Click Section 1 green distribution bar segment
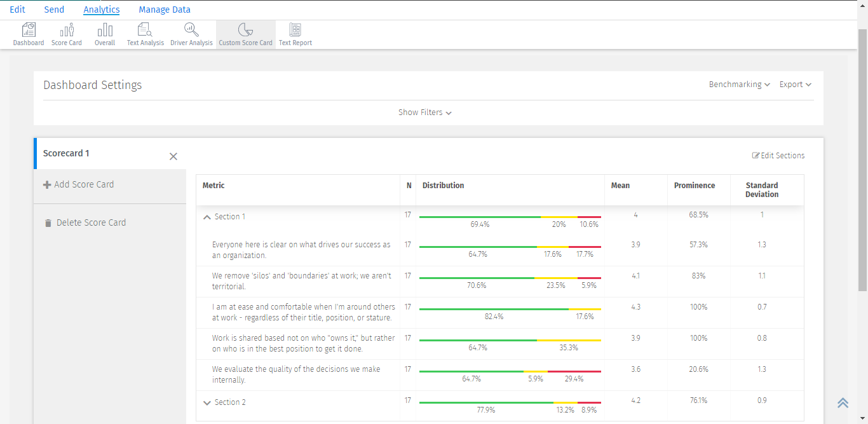 (x=480, y=217)
